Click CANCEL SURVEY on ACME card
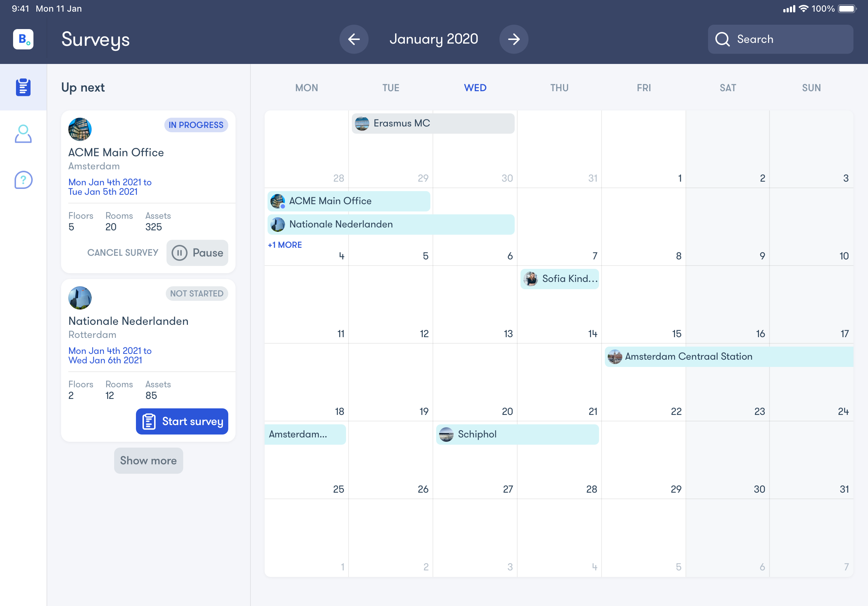868x606 pixels. 122,253
